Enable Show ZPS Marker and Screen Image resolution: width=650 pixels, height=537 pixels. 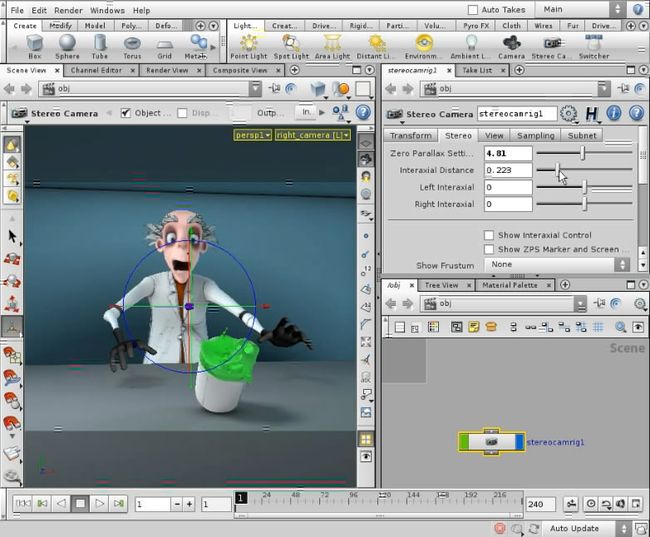(489, 249)
